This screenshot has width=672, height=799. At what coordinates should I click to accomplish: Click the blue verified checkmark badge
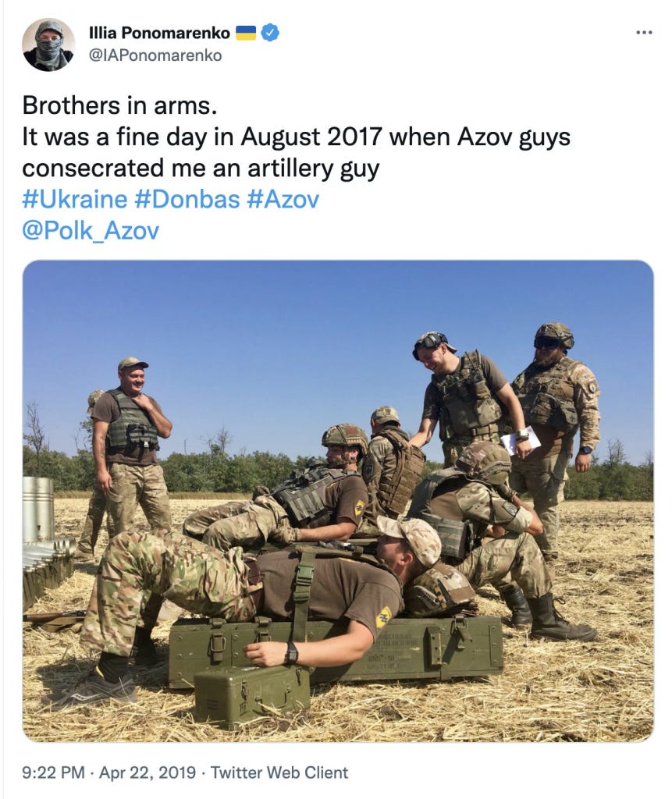tap(270, 33)
